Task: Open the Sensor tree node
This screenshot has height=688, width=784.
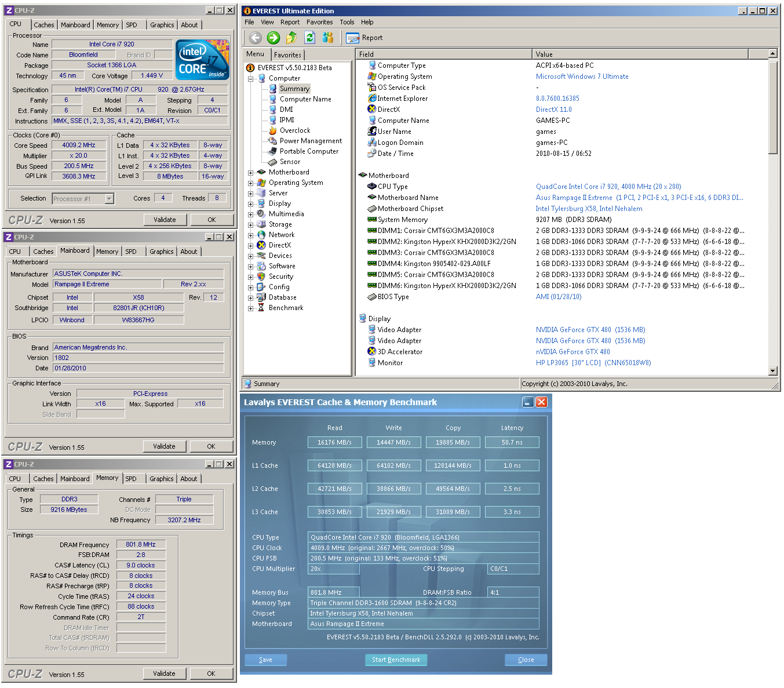Action: coord(290,162)
